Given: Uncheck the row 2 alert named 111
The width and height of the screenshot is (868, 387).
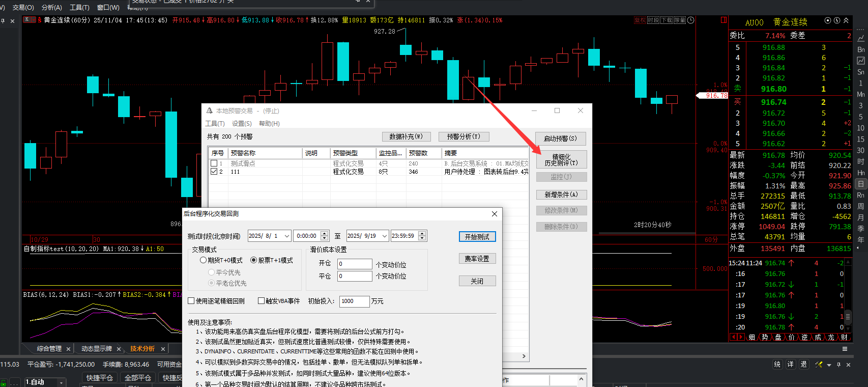Looking at the screenshot, I should [x=214, y=172].
